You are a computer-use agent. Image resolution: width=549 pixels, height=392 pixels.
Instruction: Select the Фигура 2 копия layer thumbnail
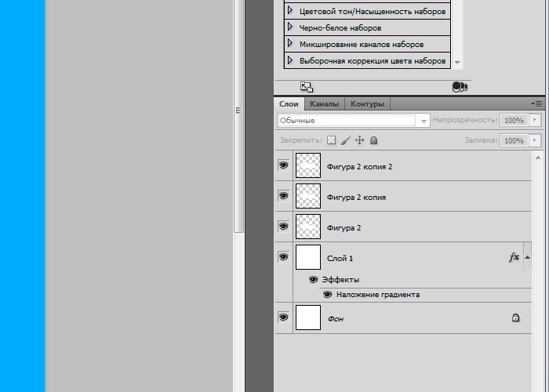308,196
